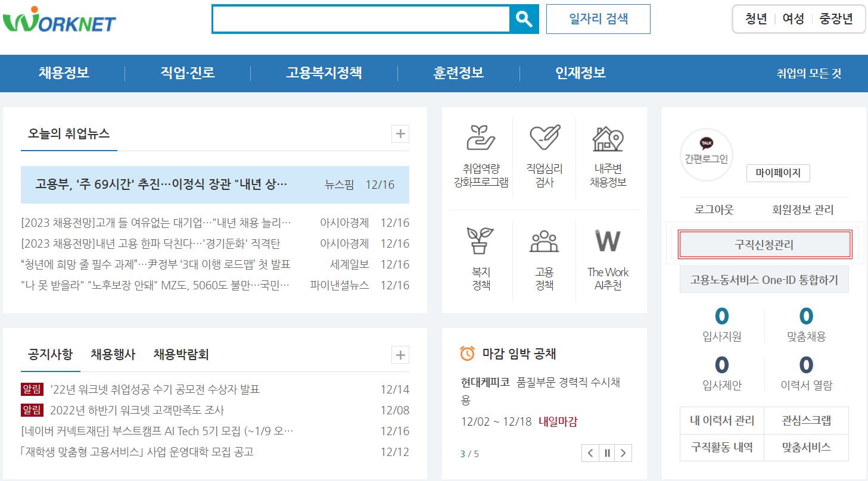Pause the 마감 임박 공채 carousel
868x481 pixels.
click(x=606, y=452)
